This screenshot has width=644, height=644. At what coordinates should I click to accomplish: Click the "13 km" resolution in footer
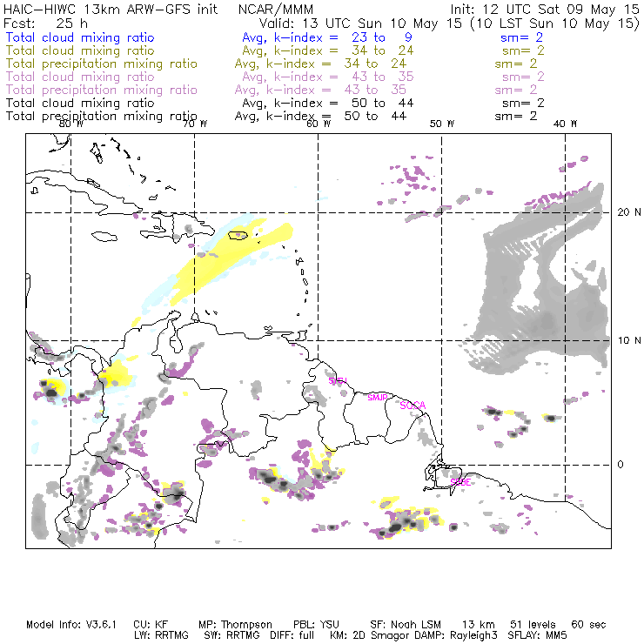click(479, 625)
